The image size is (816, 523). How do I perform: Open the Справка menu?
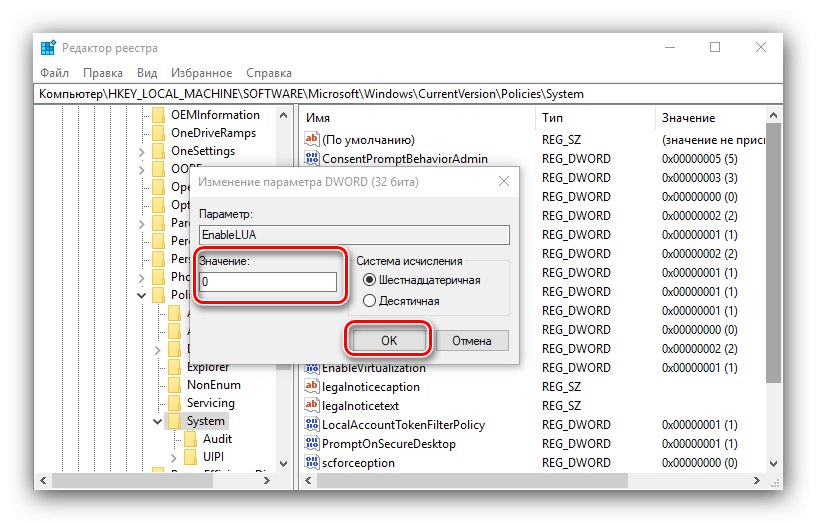coord(269,73)
